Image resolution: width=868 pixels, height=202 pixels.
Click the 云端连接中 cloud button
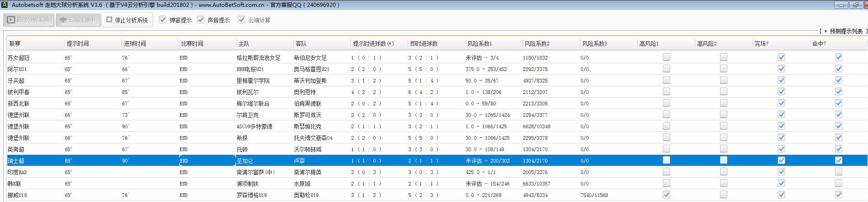pos(78,20)
